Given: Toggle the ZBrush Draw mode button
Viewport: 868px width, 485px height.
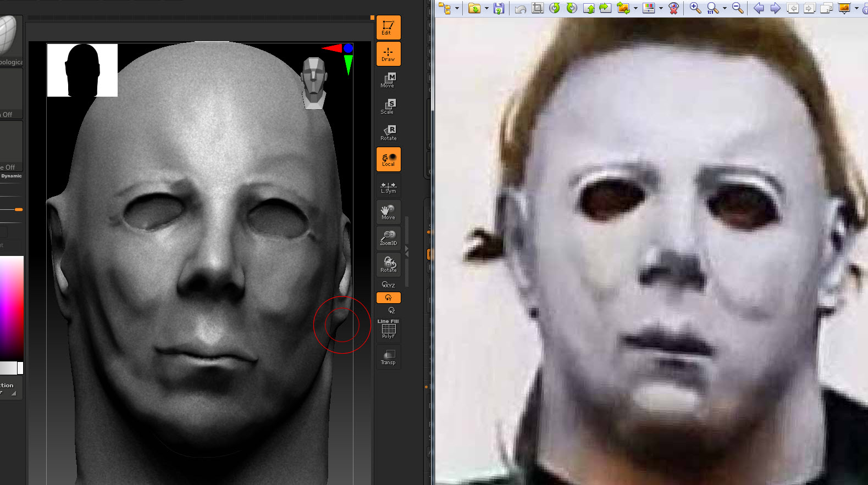Looking at the screenshot, I should tap(388, 54).
